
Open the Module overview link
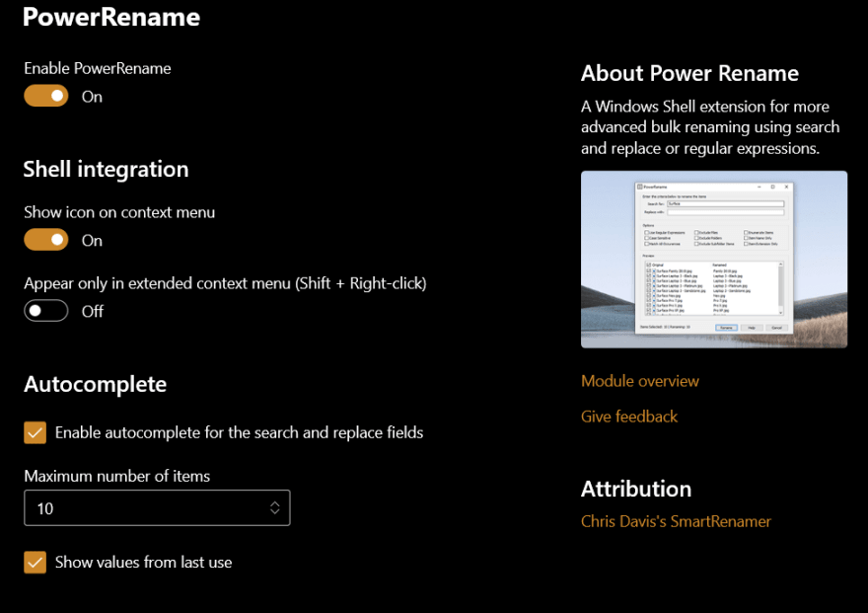tap(640, 381)
